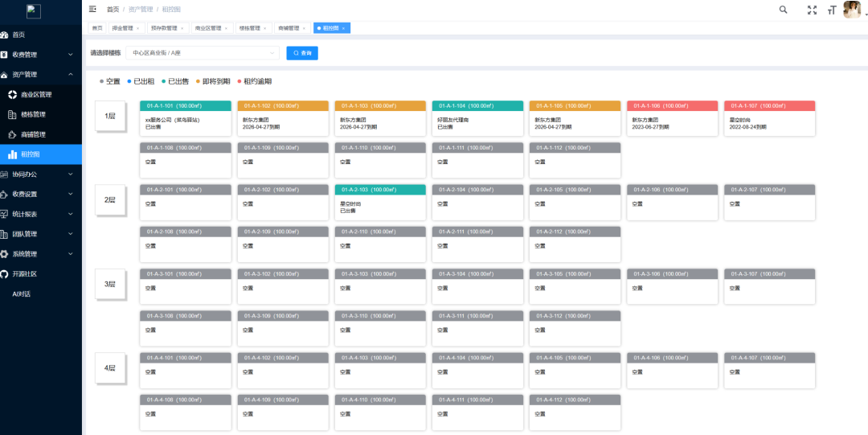Open the 请选择楼栋 building dropdown
Screen dimensions: 868x435
coord(203,53)
